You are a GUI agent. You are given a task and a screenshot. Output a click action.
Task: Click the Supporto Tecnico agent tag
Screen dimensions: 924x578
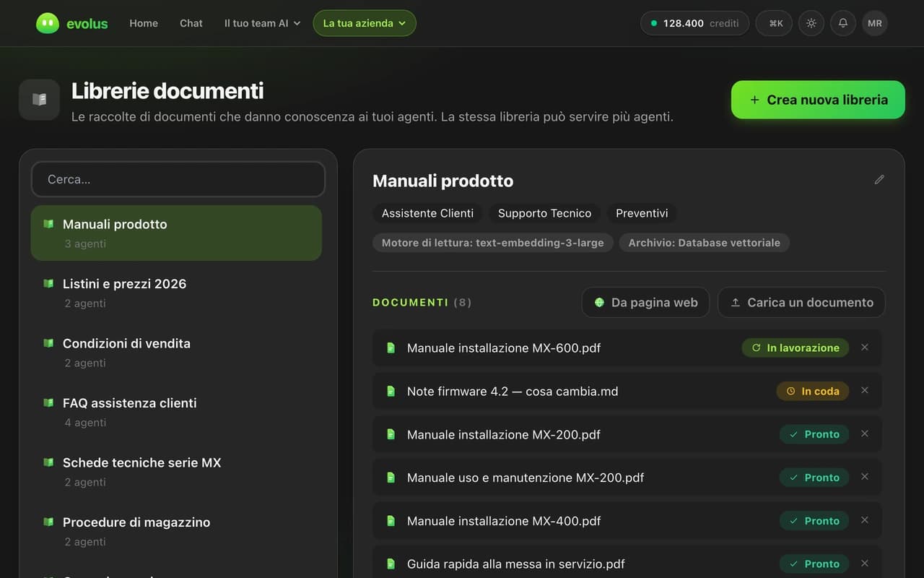[x=544, y=213]
